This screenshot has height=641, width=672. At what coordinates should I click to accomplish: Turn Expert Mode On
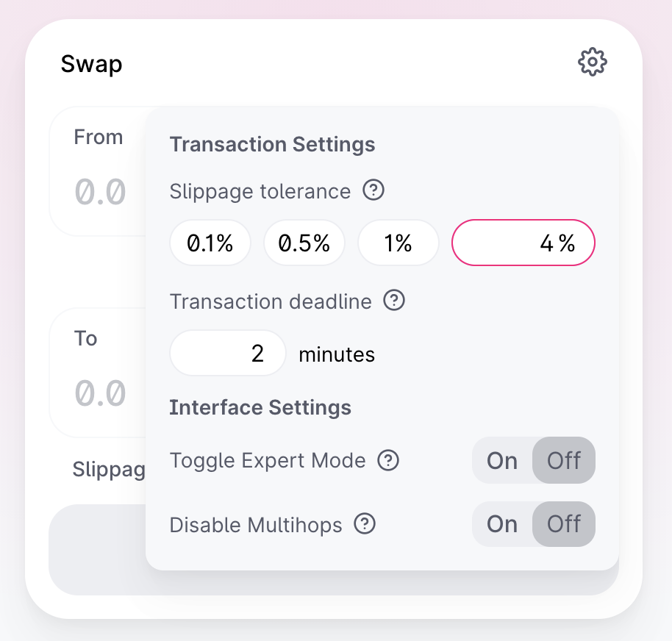502,461
